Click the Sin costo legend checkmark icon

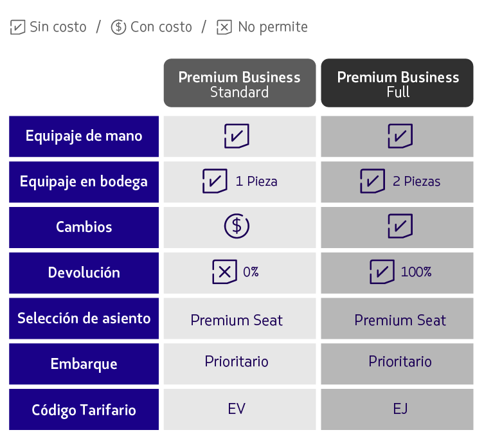click(17, 27)
